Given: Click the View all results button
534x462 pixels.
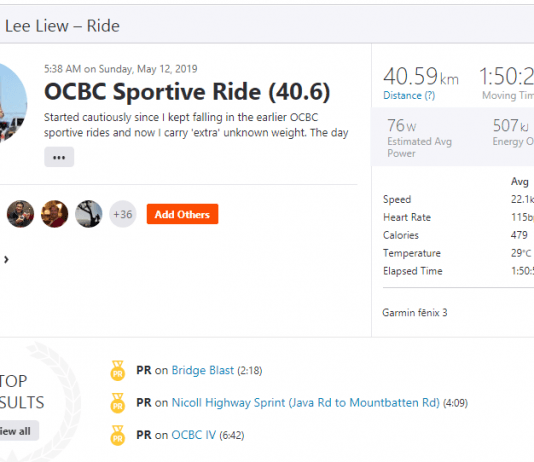Looking at the screenshot, I should click(x=17, y=431).
